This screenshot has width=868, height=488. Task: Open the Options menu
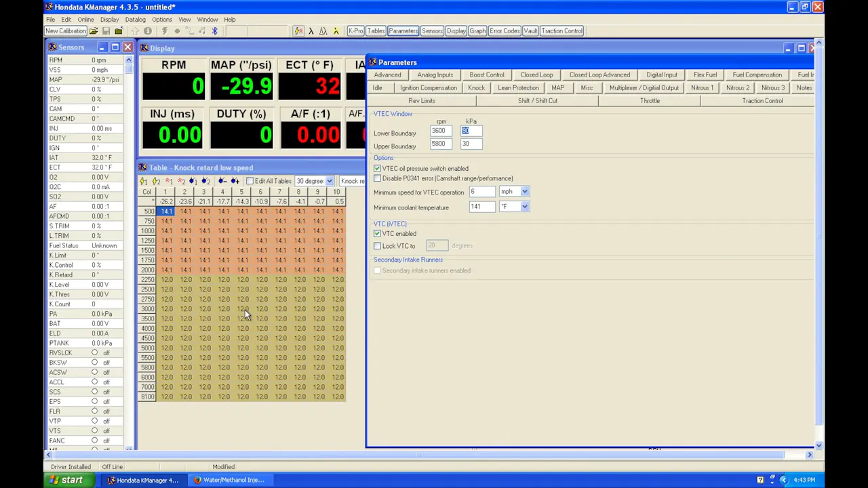(x=161, y=20)
